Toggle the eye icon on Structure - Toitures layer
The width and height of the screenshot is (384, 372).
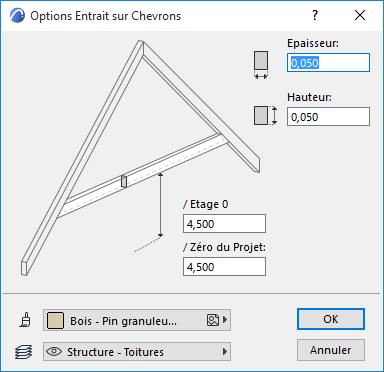click(54, 351)
